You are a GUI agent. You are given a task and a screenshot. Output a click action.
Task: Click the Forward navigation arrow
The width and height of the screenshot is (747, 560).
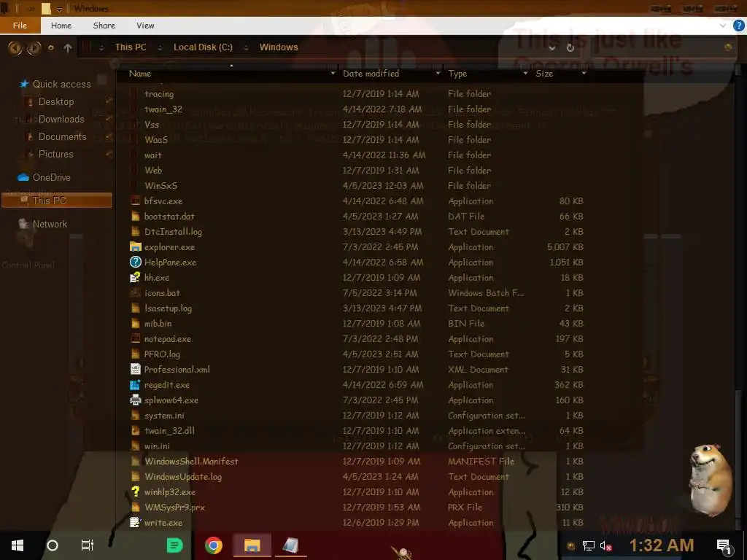(x=34, y=47)
